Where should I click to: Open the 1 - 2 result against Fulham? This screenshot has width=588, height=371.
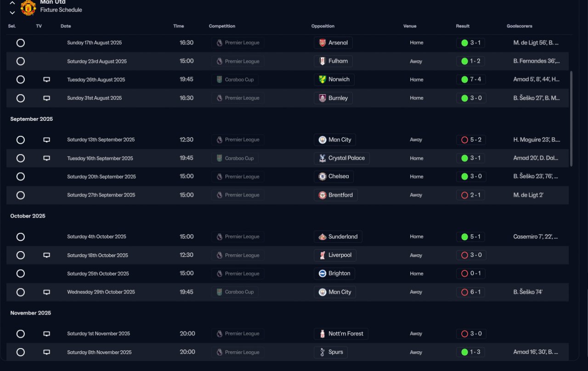tap(471, 61)
